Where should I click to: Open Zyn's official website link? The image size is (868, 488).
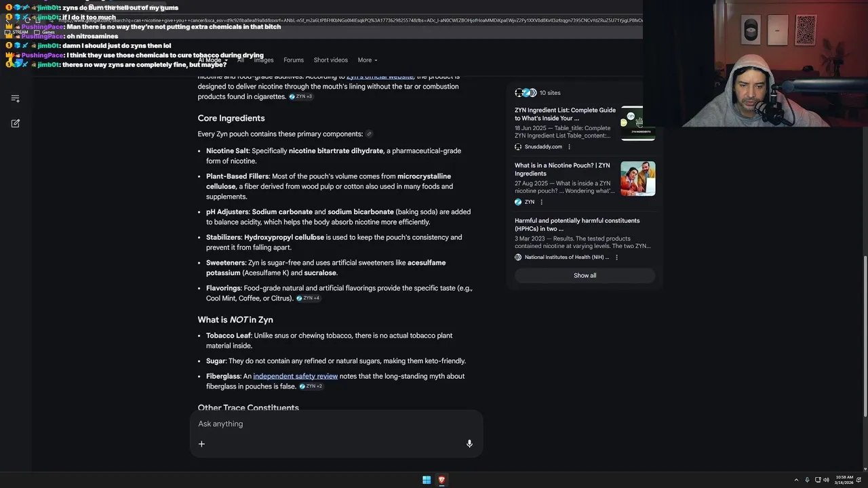pos(380,77)
